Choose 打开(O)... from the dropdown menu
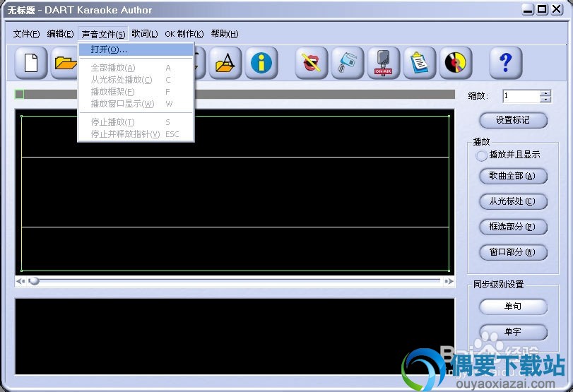Image resolution: width=573 pixels, height=392 pixels. (x=136, y=49)
